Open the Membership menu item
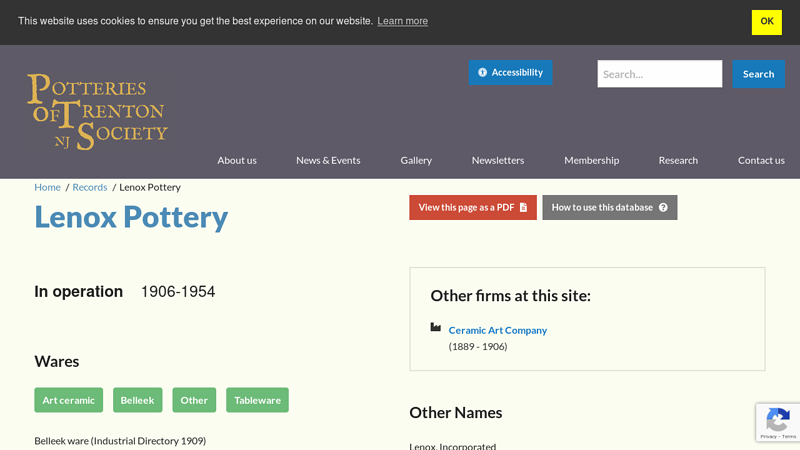 [x=591, y=160]
